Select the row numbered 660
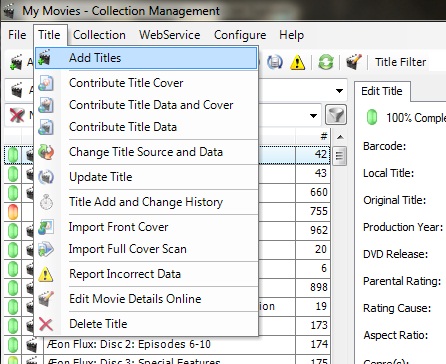The width and height of the screenshot is (446, 364). tap(167, 192)
